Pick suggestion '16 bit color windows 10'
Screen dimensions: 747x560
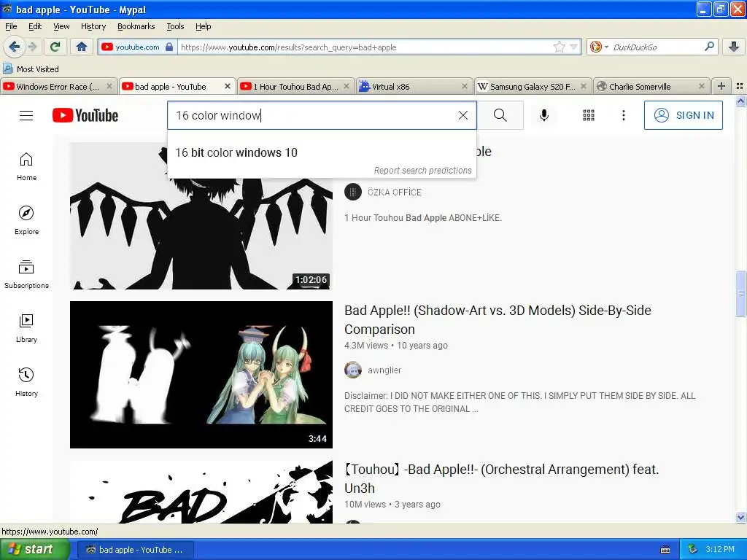(322, 152)
